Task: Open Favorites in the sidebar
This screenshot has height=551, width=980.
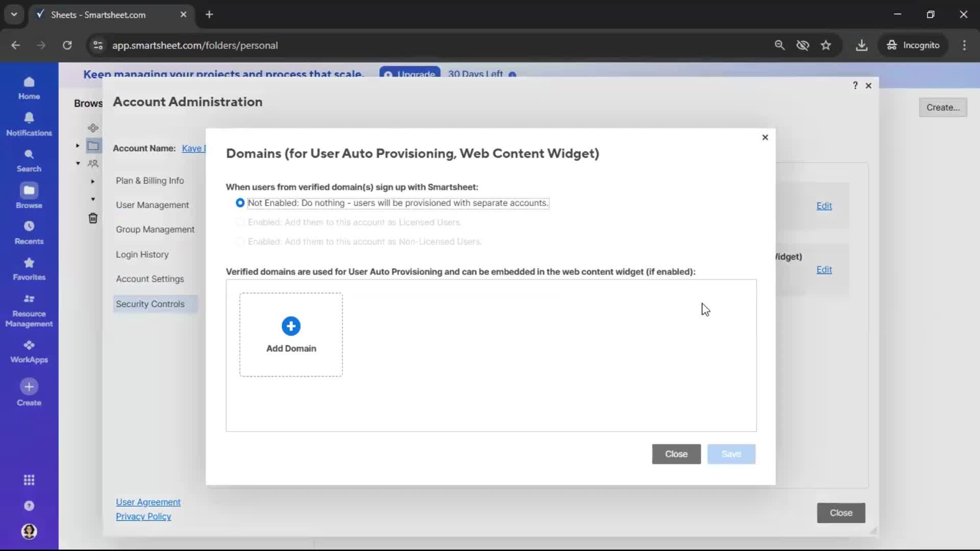Action: pyautogui.click(x=29, y=267)
